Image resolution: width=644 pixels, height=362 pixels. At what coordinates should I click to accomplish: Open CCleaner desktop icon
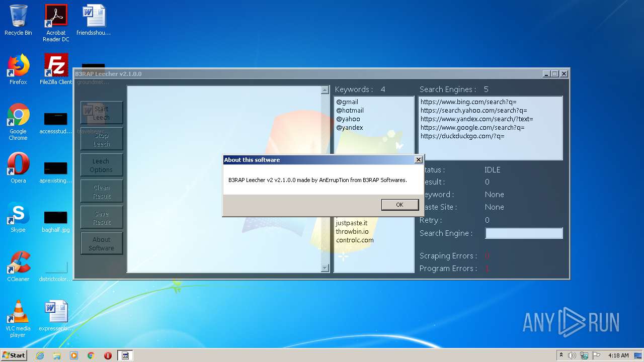coord(18,266)
